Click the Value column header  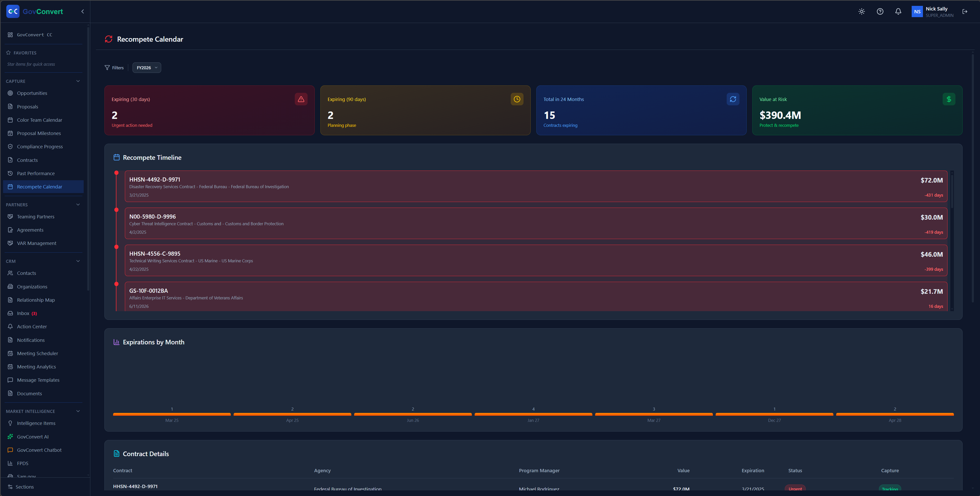(683, 470)
